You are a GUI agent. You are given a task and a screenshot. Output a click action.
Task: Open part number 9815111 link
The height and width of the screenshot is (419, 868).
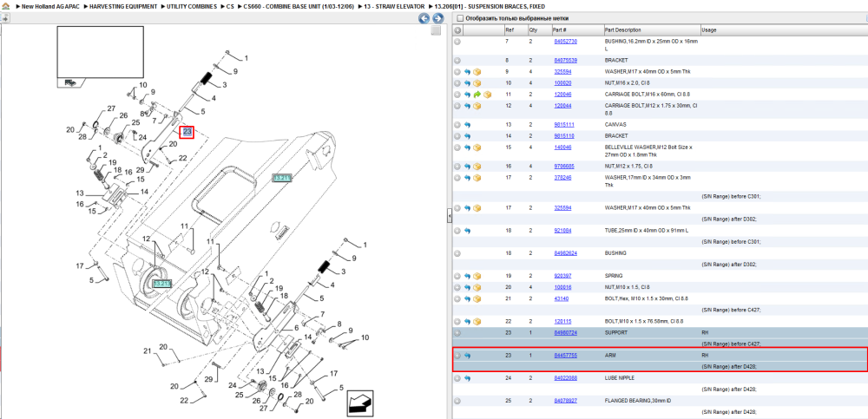tap(564, 125)
